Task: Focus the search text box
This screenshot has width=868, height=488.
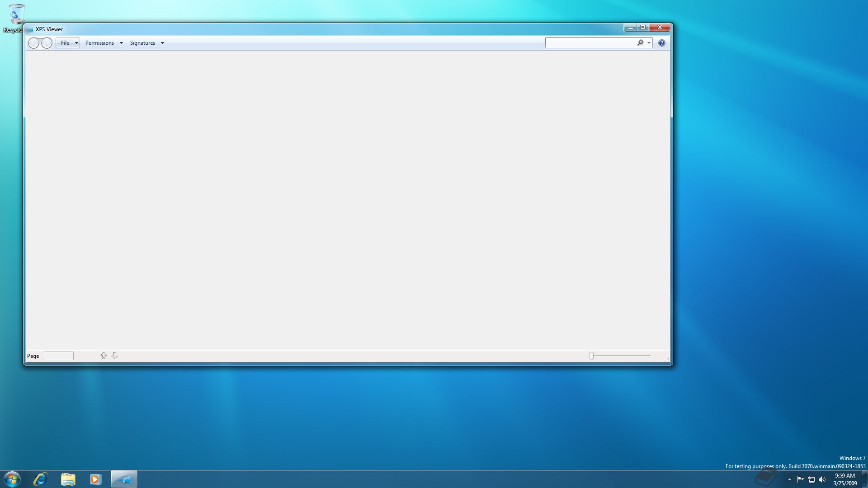Action: tap(590, 43)
